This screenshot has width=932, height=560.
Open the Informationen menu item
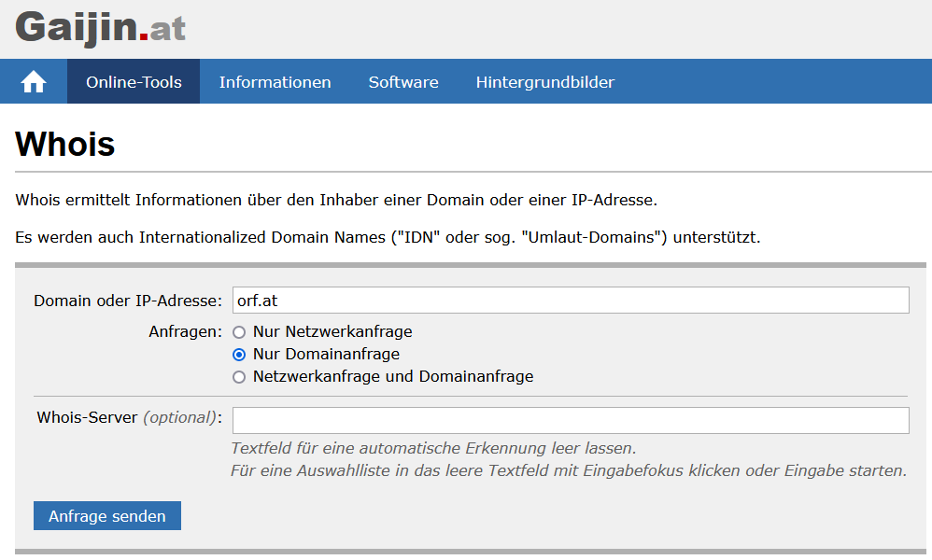pyautogui.click(x=275, y=81)
